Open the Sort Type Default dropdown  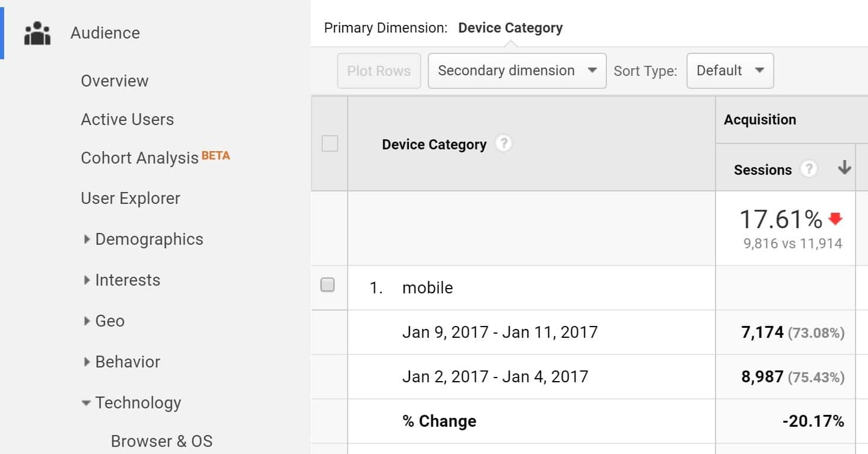click(x=730, y=70)
